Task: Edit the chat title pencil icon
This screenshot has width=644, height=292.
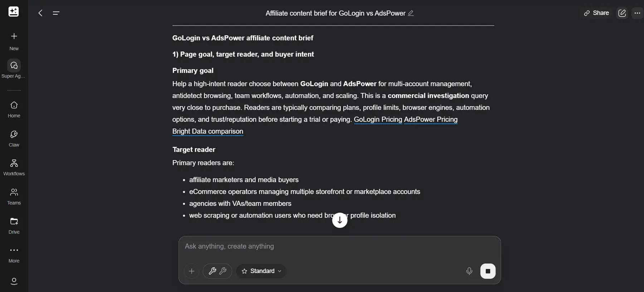Action: tap(411, 13)
